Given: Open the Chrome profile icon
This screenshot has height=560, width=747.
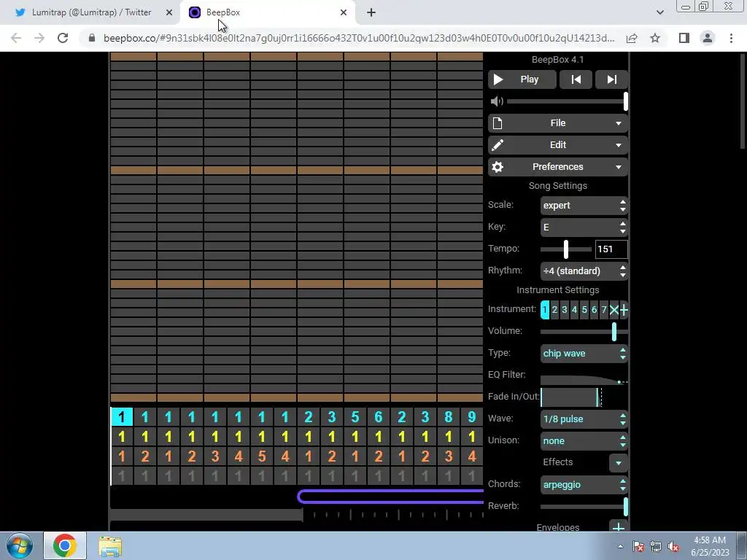Looking at the screenshot, I should 708,38.
